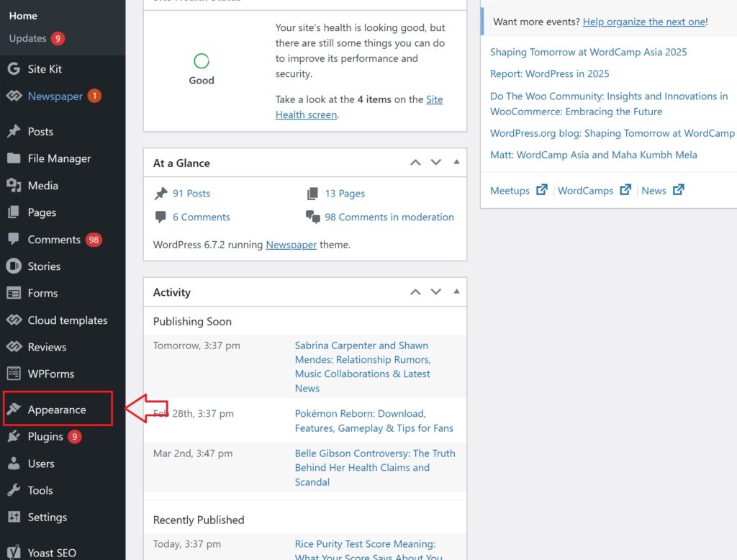The height and width of the screenshot is (560, 737).
Task: Open the Tools wrench icon
Action: pos(14,490)
